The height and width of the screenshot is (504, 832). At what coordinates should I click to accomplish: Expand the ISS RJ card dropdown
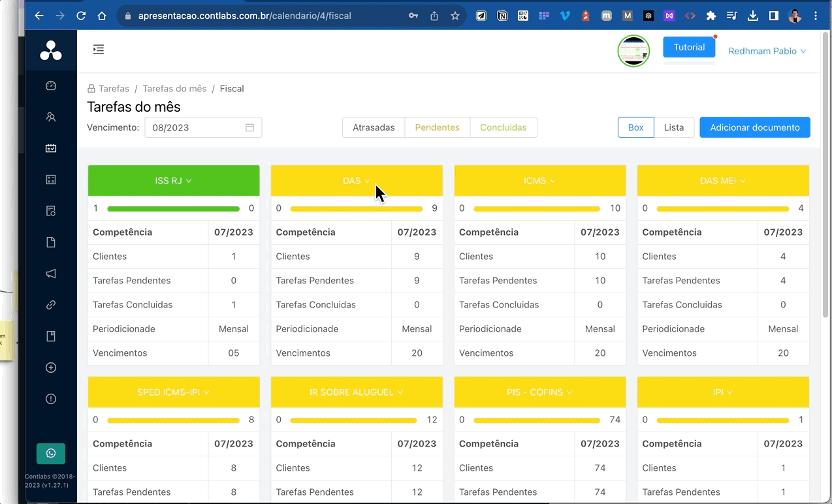[x=174, y=181]
